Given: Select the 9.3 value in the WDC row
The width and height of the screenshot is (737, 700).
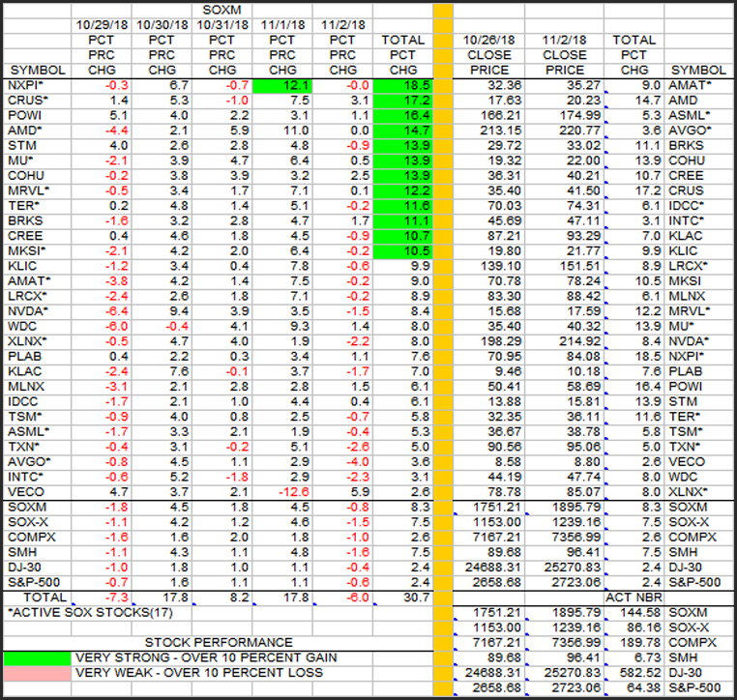Looking at the screenshot, I should 300,326.
